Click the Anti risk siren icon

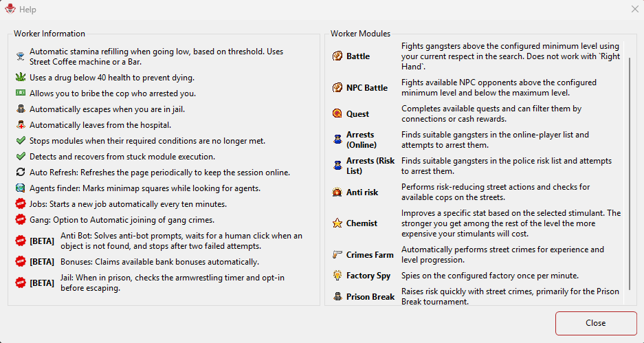[337, 192]
